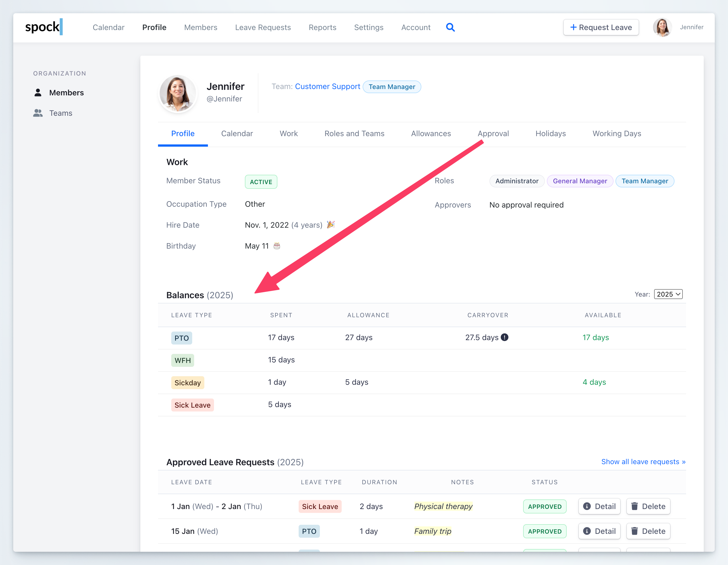This screenshot has width=728, height=565.
Task: Click the Team Manager role badge
Action: (645, 181)
